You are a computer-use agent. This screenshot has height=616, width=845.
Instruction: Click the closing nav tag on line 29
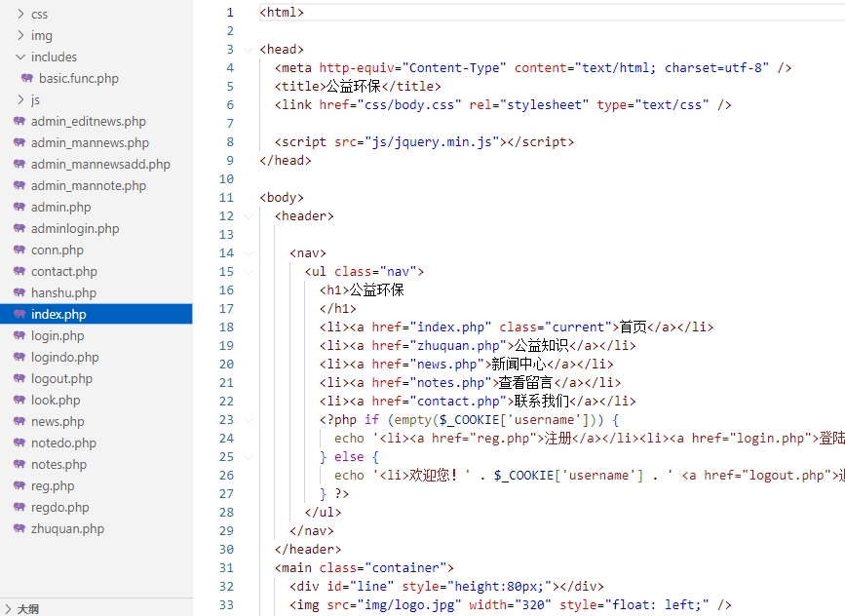pos(312,531)
